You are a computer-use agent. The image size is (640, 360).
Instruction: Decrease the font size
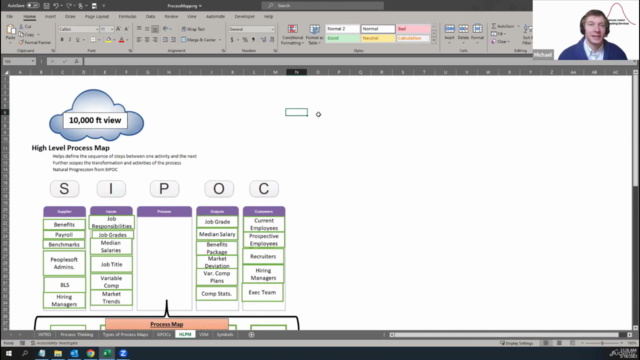pos(127,29)
